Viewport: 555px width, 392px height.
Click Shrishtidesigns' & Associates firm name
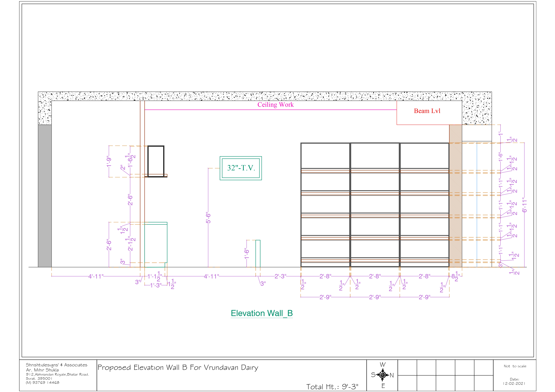pyautogui.click(x=57, y=365)
